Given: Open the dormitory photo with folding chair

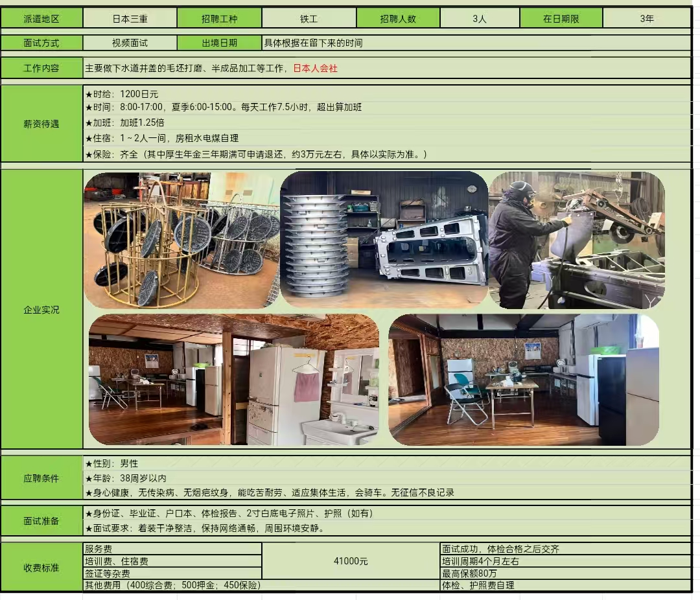Looking at the screenshot, I should click(x=524, y=380).
